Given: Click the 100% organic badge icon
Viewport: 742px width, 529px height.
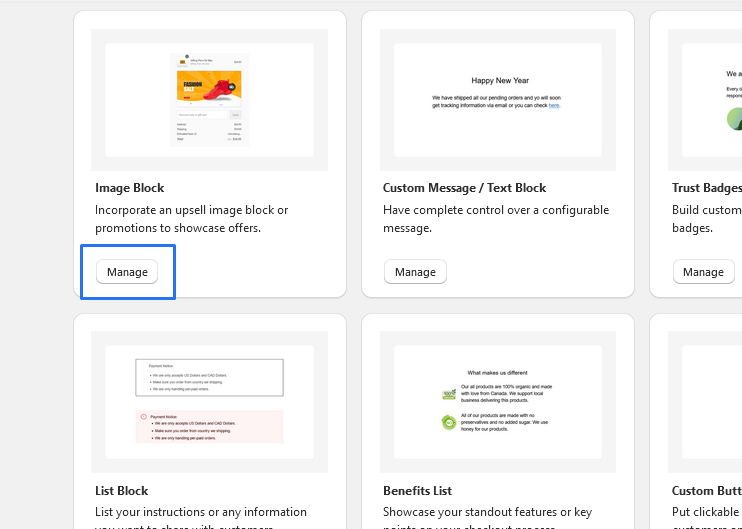Looking at the screenshot, I should [x=449, y=394].
